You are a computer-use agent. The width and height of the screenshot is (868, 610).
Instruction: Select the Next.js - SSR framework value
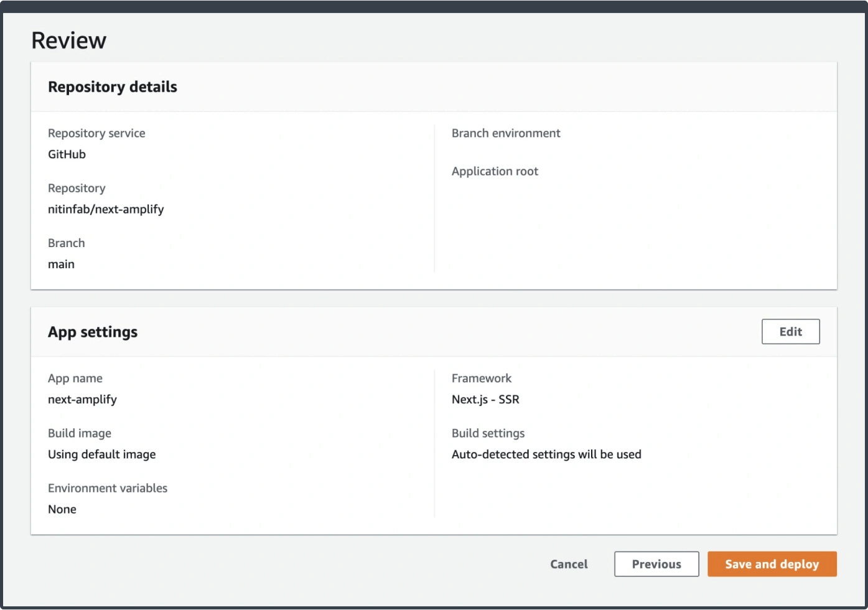485,400
